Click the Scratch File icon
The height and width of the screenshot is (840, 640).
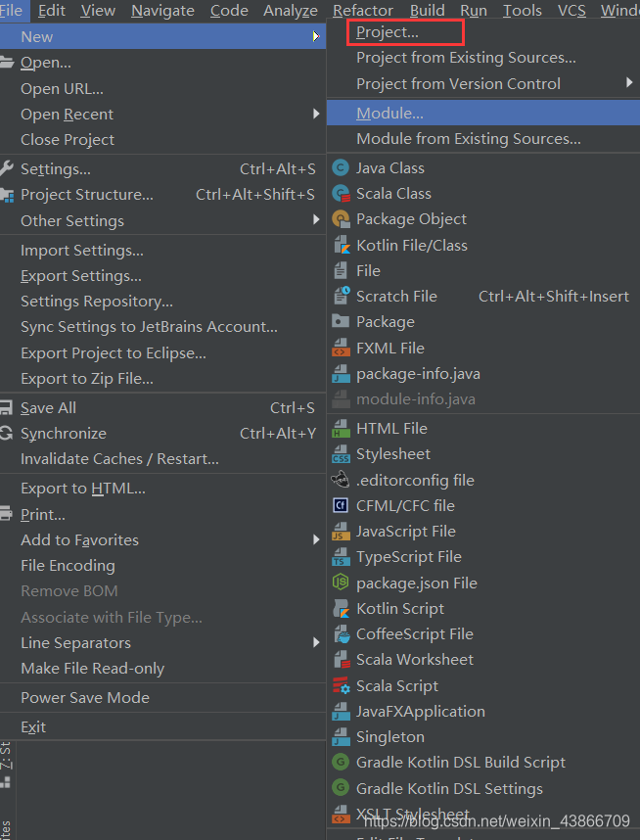coord(342,296)
